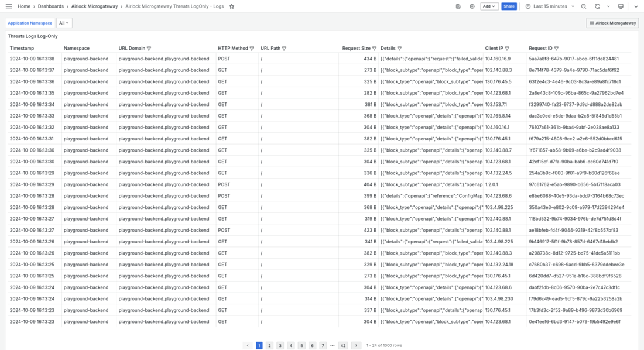The image size is (644, 350).
Task: Open Application Namespace All dropdown
Action: click(64, 23)
